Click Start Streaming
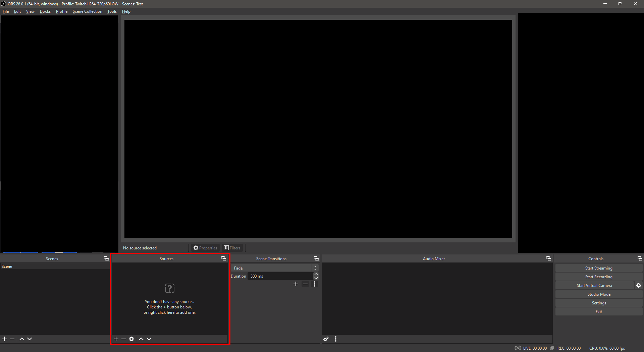The image size is (644, 352). click(x=599, y=268)
